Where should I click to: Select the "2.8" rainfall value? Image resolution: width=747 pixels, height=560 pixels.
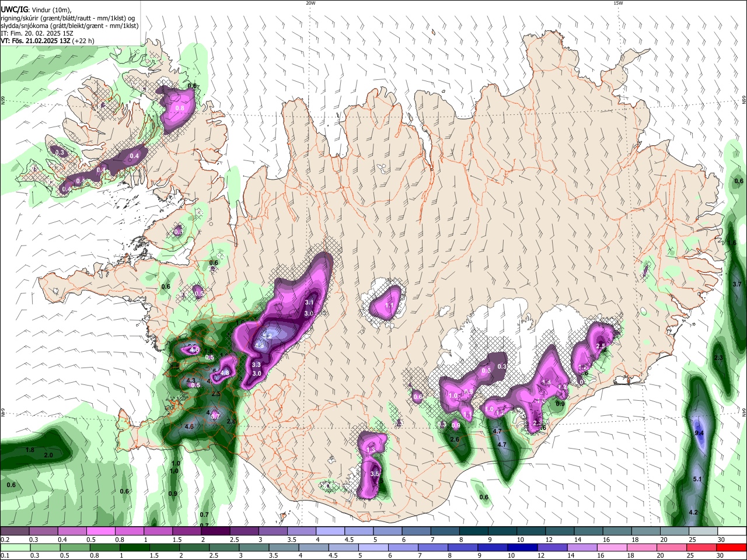pos(231,421)
